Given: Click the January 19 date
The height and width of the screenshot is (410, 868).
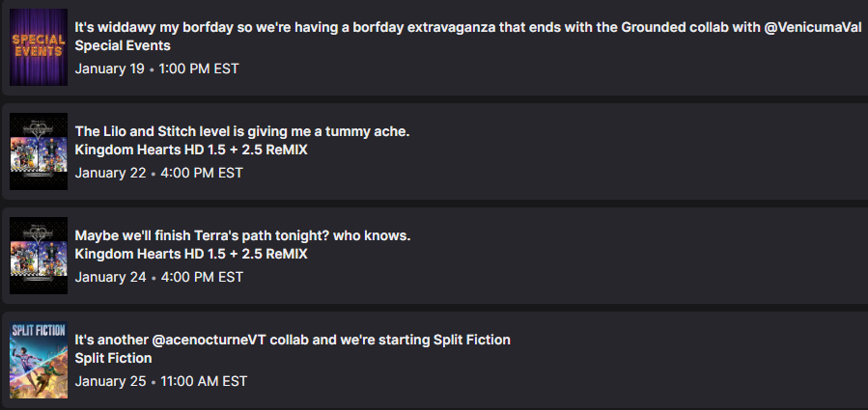Looking at the screenshot, I should coord(110,68).
